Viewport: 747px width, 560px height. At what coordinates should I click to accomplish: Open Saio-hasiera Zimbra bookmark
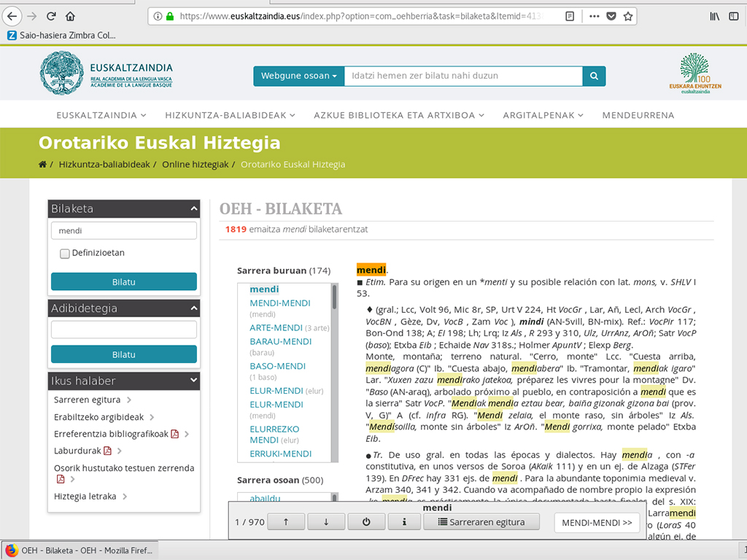tap(61, 35)
